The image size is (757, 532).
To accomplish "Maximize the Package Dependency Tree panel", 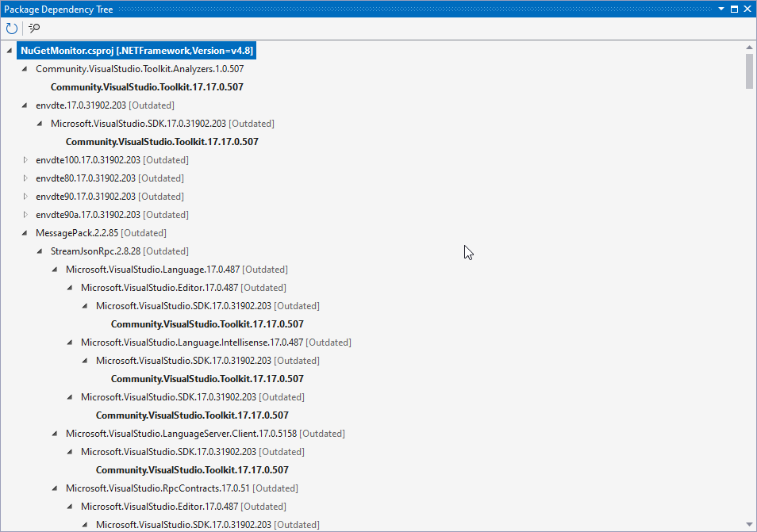I will click(734, 10).
